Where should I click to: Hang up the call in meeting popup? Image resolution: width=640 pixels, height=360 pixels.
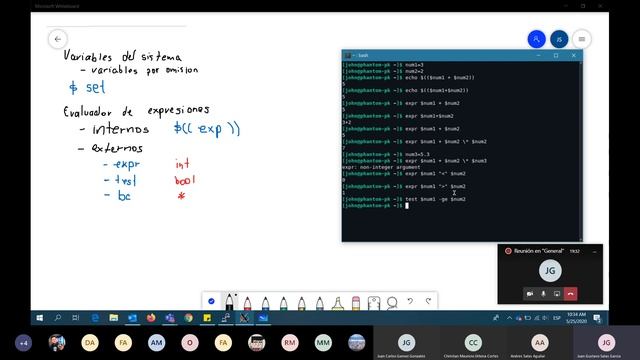click(x=571, y=294)
